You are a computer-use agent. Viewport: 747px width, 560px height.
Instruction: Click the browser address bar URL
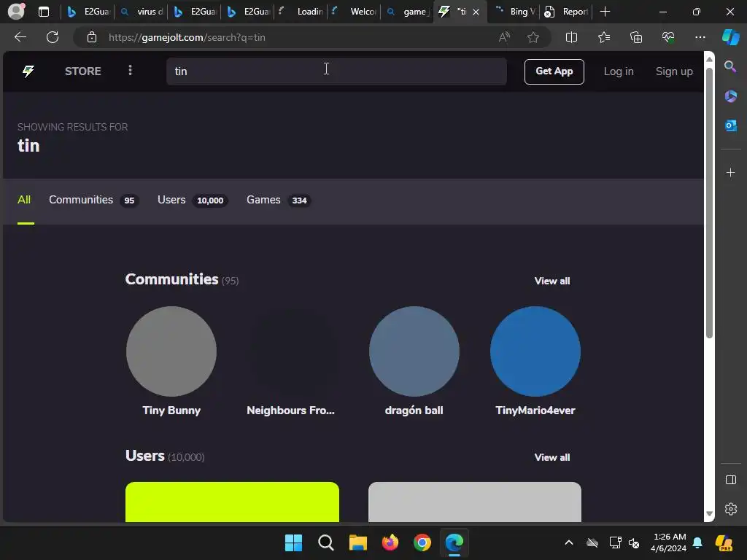[187, 37]
